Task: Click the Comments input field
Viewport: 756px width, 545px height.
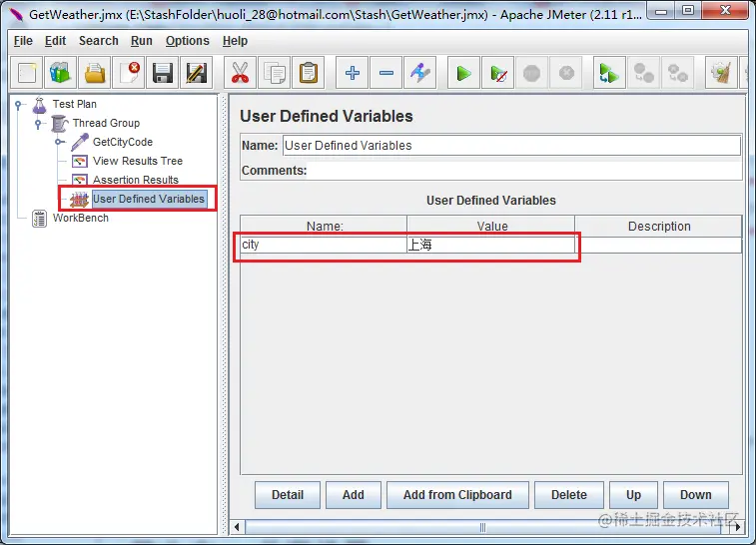Action: (524, 171)
